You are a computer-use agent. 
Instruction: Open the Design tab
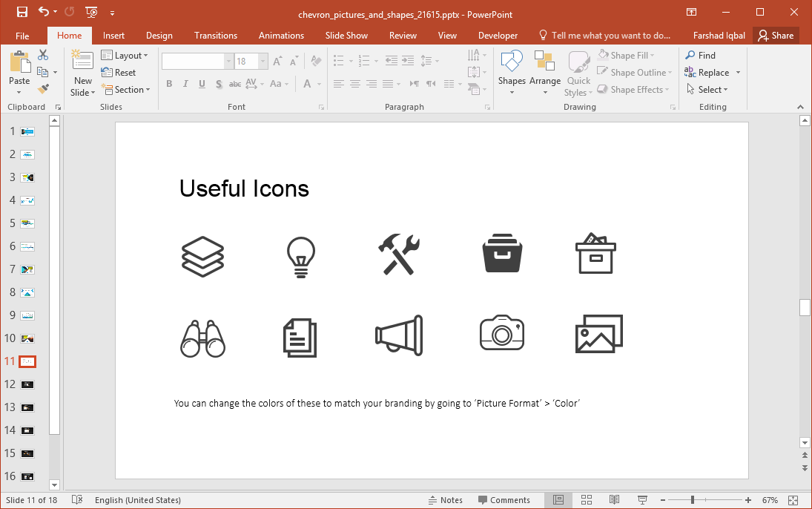pos(159,36)
